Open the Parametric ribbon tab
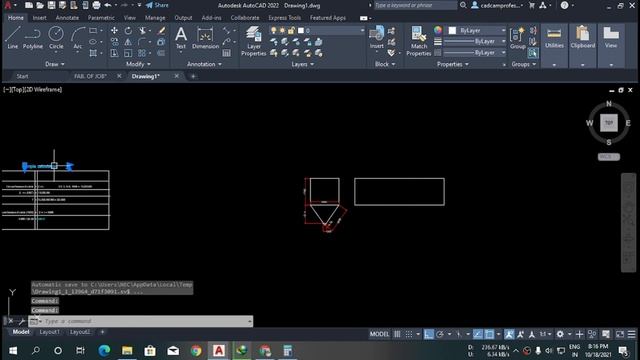 click(101, 18)
